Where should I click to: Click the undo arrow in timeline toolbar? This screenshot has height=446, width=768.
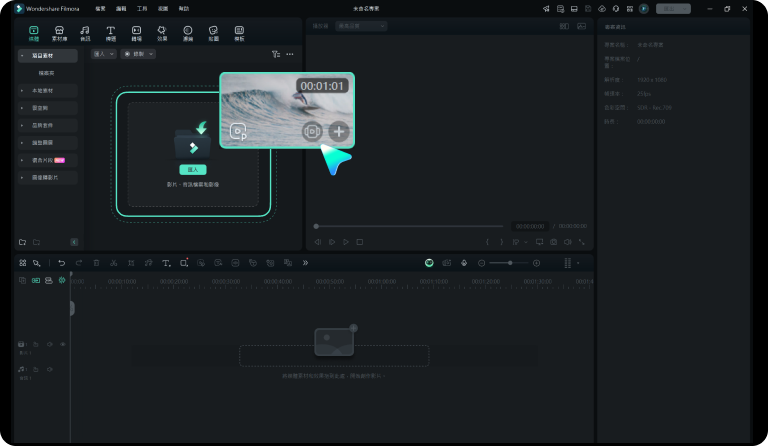(x=61, y=263)
